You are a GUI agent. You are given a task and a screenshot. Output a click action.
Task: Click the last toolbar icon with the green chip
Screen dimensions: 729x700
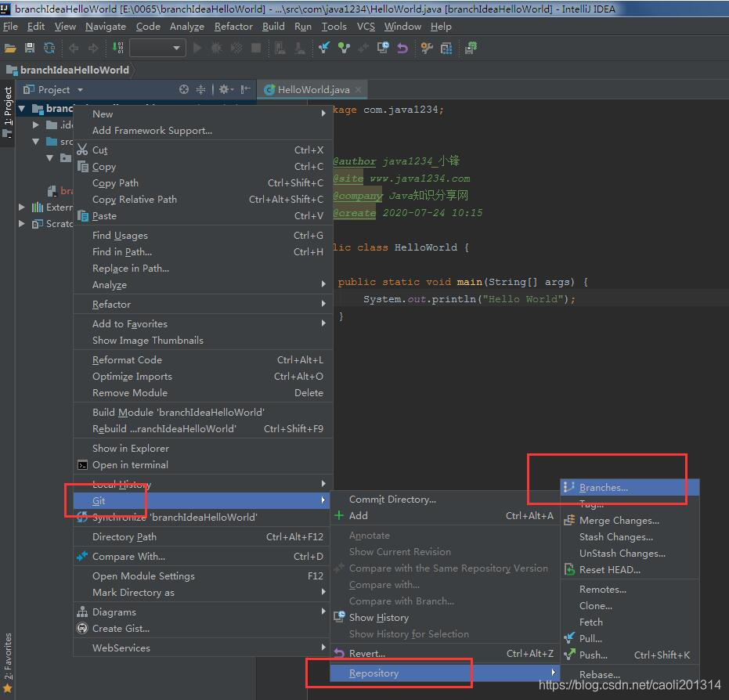point(471,48)
